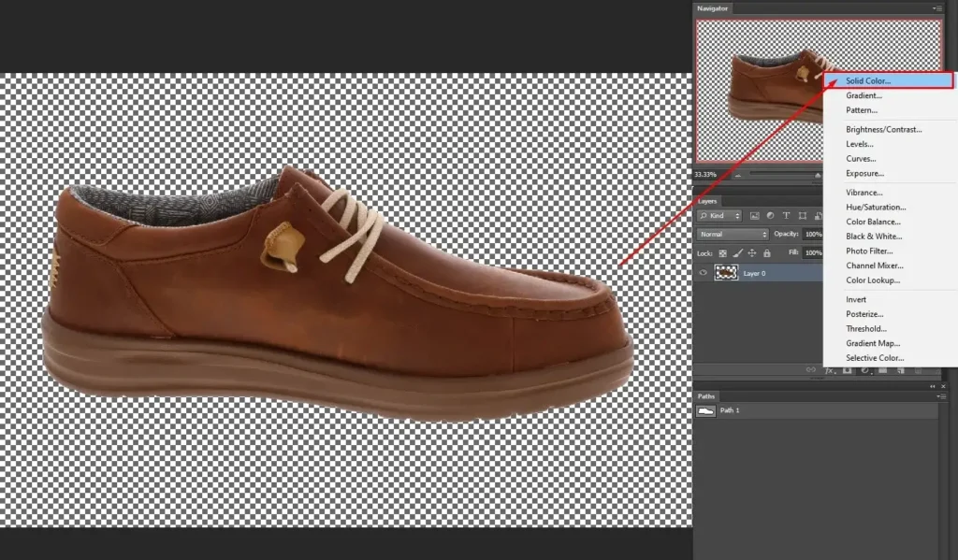This screenshot has height=560, width=958.
Task: Select Gradient Map from the list
Action: click(873, 343)
